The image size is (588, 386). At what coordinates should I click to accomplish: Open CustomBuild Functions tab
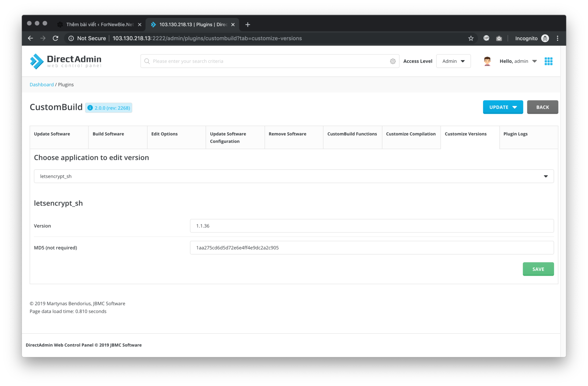352,137
